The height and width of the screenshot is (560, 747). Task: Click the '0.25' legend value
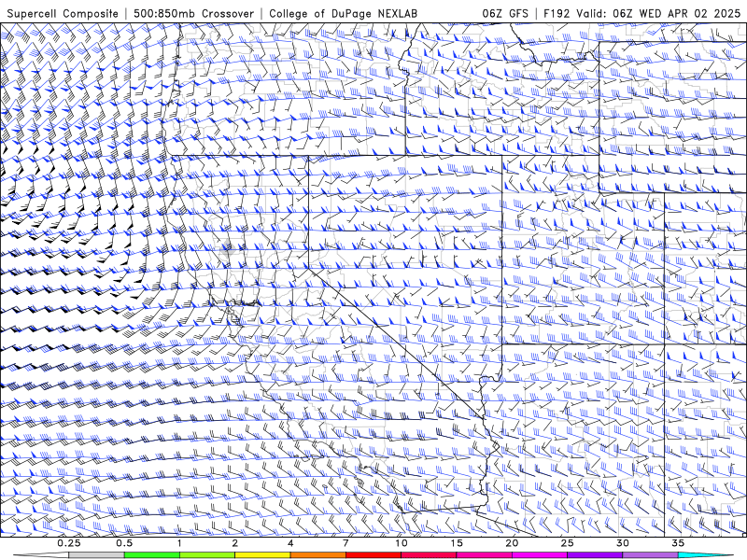69,543
